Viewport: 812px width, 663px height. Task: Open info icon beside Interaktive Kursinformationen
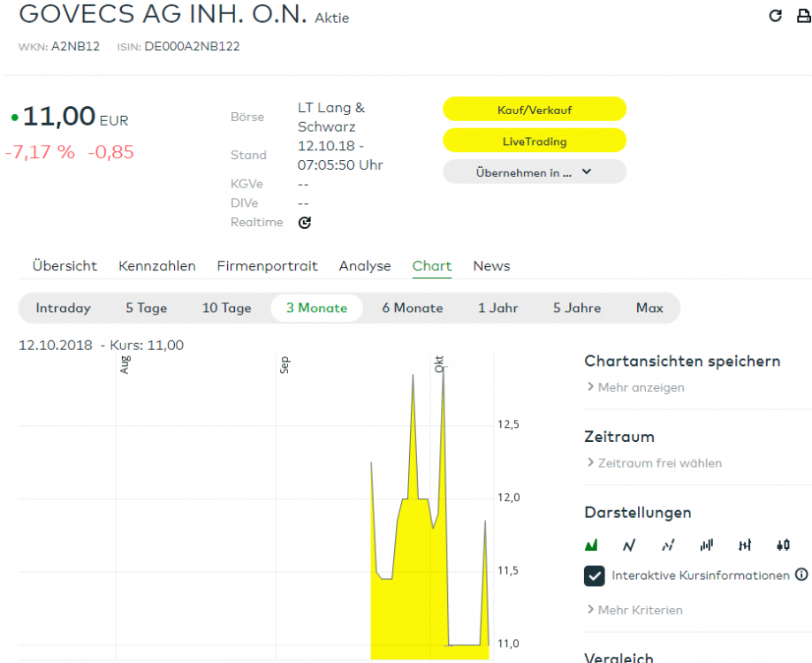(x=801, y=575)
